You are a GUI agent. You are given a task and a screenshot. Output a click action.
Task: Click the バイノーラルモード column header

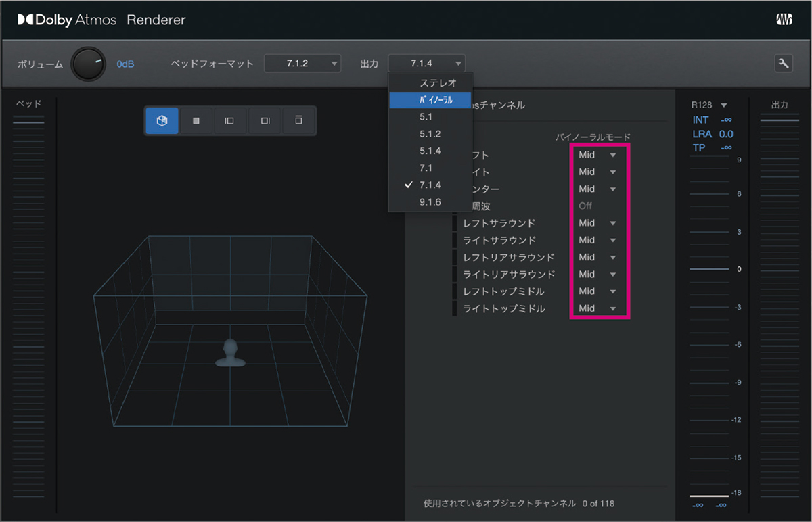(x=592, y=137)
